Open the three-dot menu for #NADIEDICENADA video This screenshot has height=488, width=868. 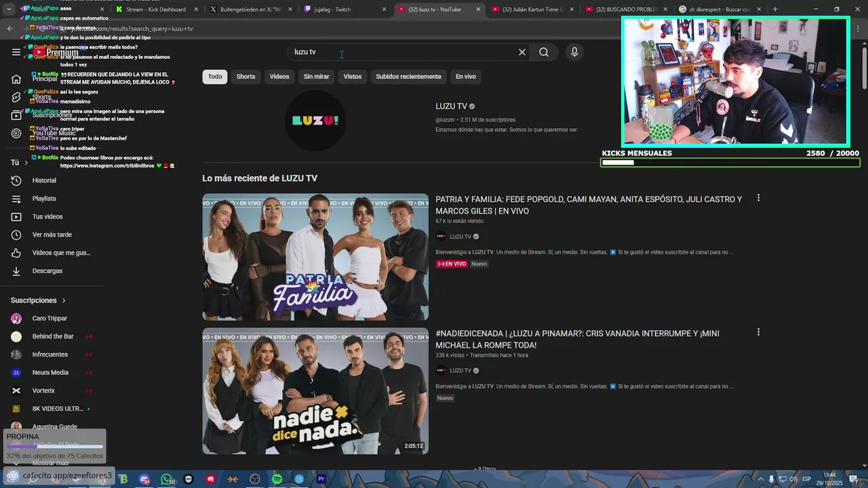[758, 332]
